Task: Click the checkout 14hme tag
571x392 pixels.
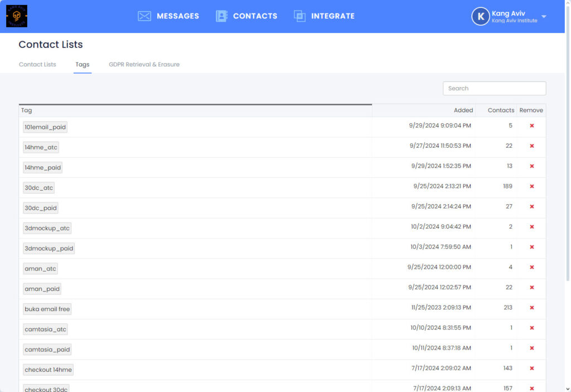Action: 48,369
